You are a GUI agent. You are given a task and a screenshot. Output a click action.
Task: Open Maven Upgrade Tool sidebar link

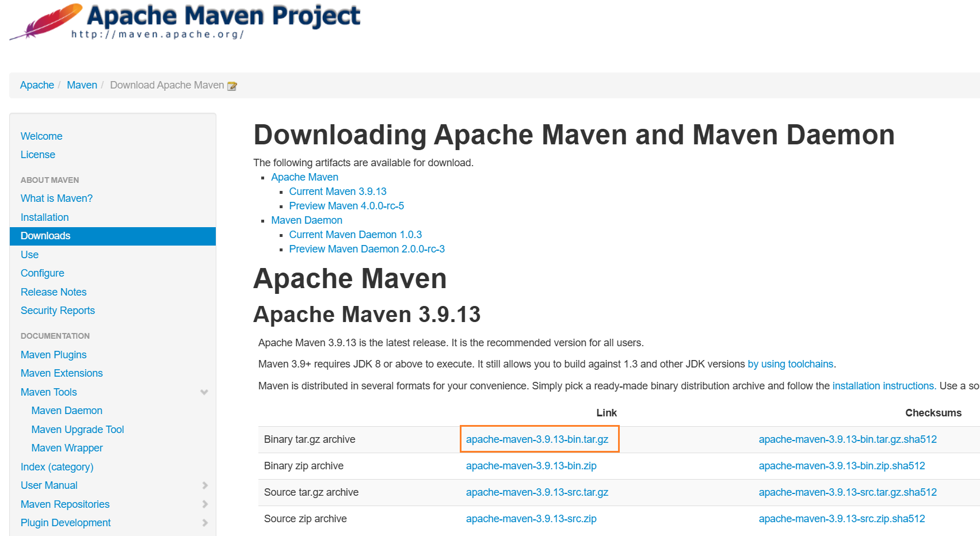coord(78,430)
